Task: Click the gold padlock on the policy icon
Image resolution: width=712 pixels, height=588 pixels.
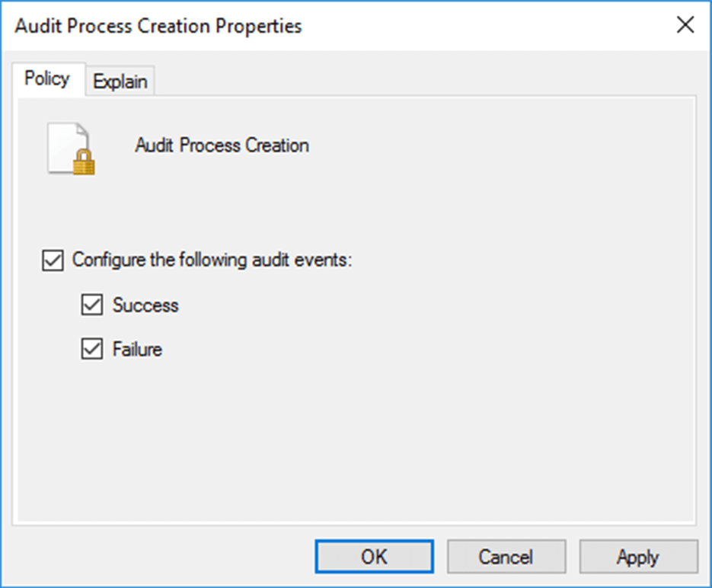Action: pyautogui.click(x=84, y=162)
